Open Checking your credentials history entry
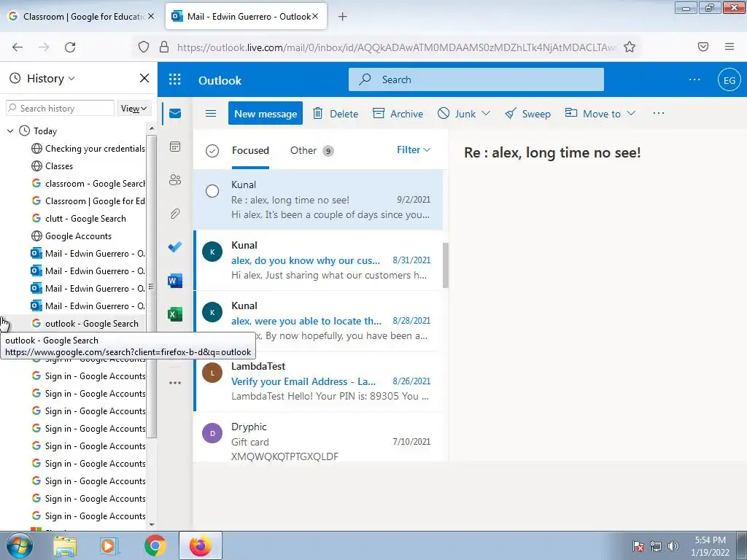This screenshot has width=747, height=560. coord(88,149)
